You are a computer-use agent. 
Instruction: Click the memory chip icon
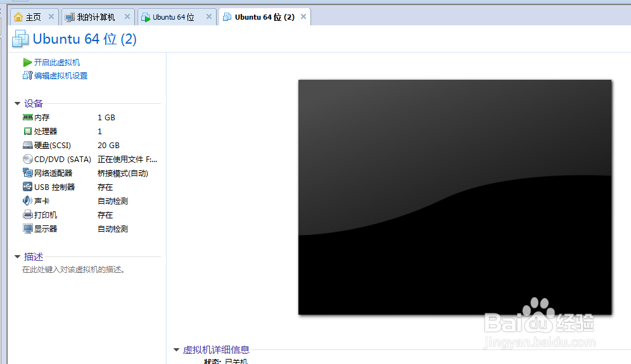click(27, 117)
